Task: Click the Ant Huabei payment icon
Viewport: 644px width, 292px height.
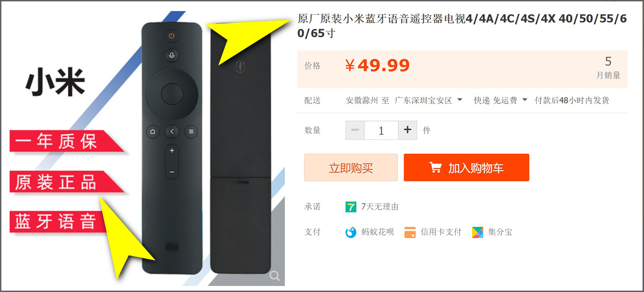Action: point(351,232)
